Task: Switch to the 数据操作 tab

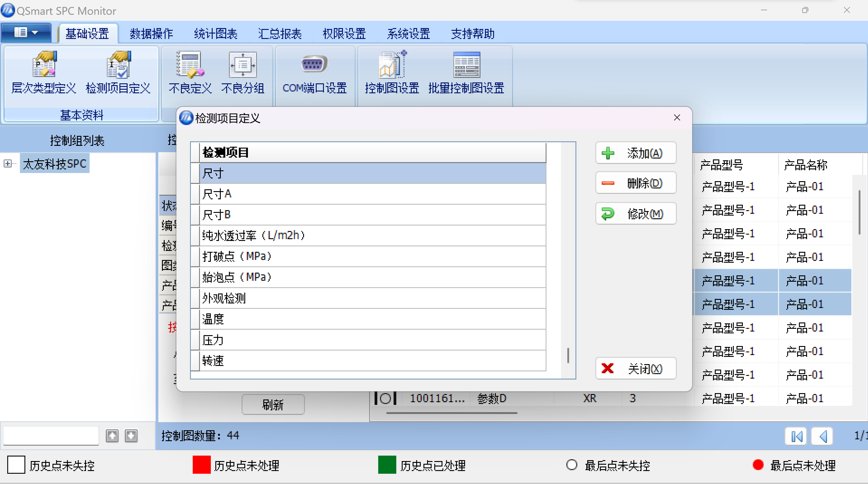Action: click(151, 34)
